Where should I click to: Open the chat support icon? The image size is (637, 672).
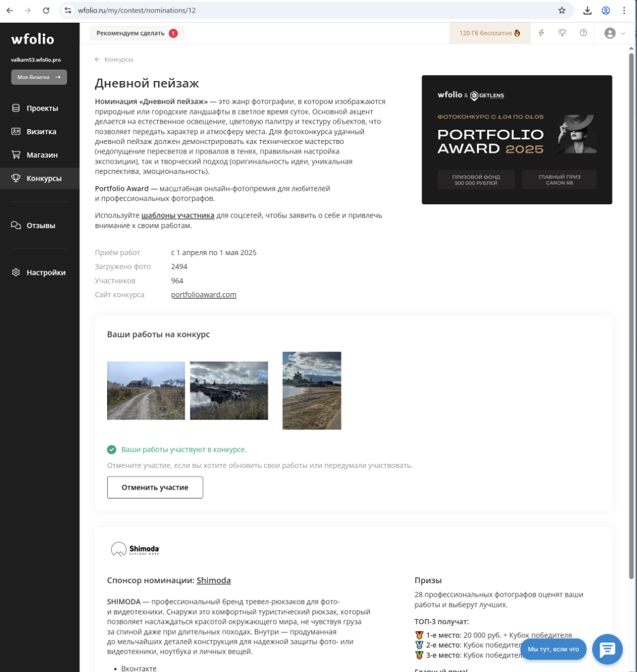[607, 649]
